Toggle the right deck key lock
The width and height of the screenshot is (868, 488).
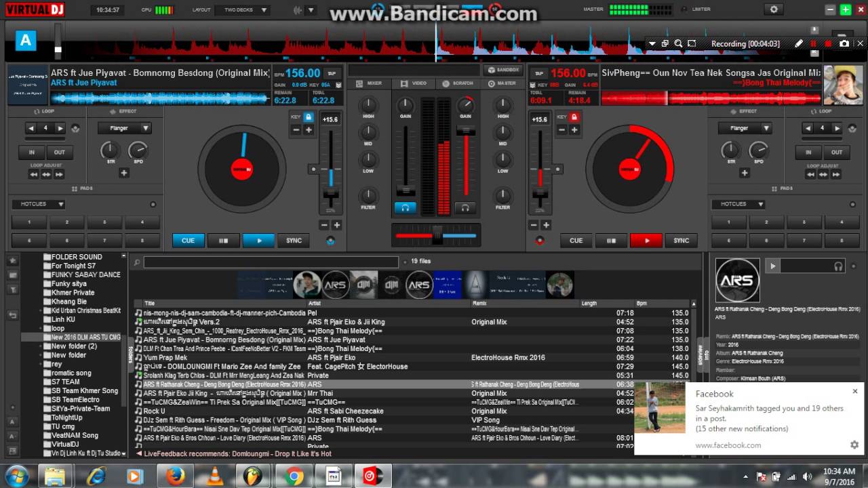[x=574, y=117]
